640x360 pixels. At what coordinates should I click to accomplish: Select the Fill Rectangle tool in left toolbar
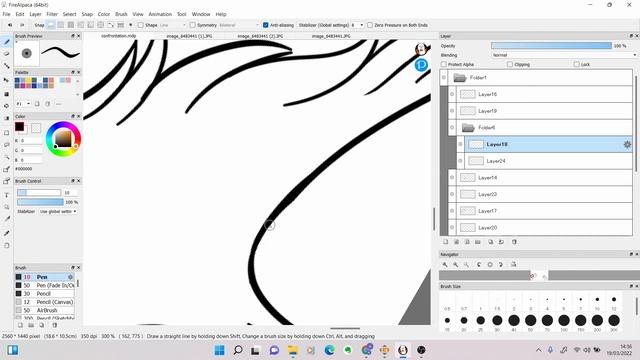pos(7,94)
